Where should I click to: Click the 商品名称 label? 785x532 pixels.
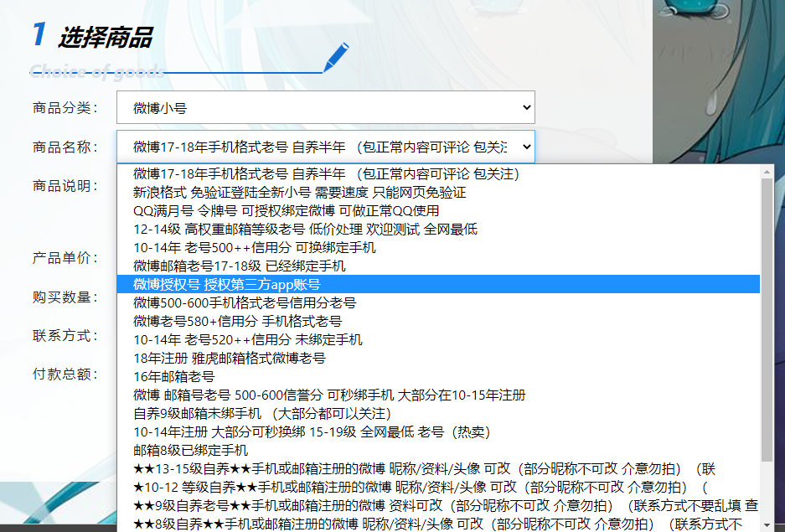pyautogui.click(x=65, y=147)
